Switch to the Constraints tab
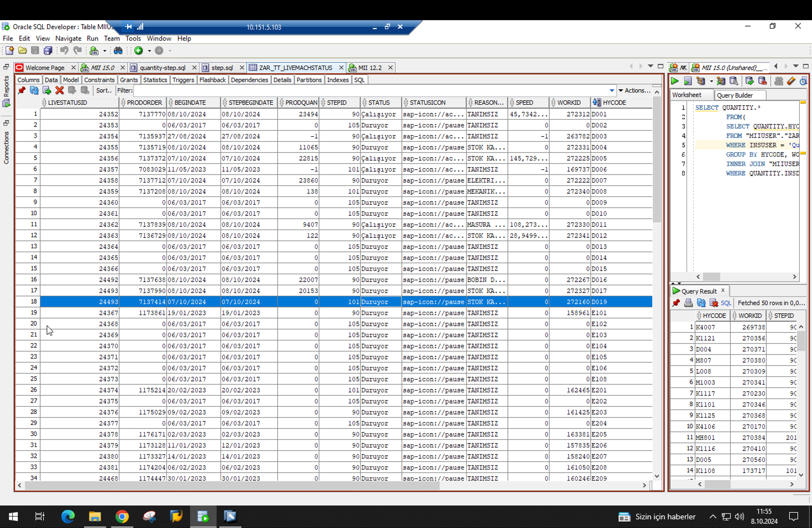The height and width of the screenshot is (528, 812). tap(99, 80)
